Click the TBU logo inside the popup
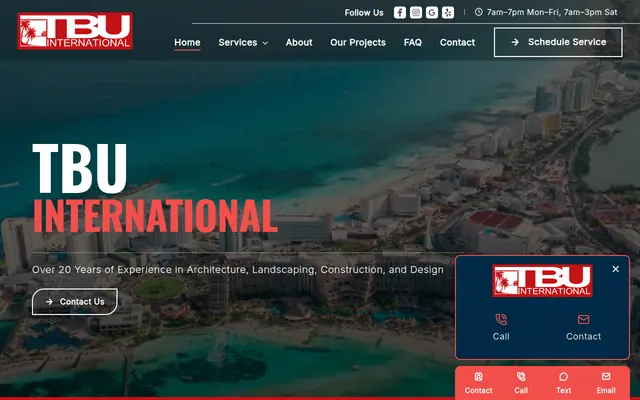This screenshot has width=640, height=400. [542, 280]
